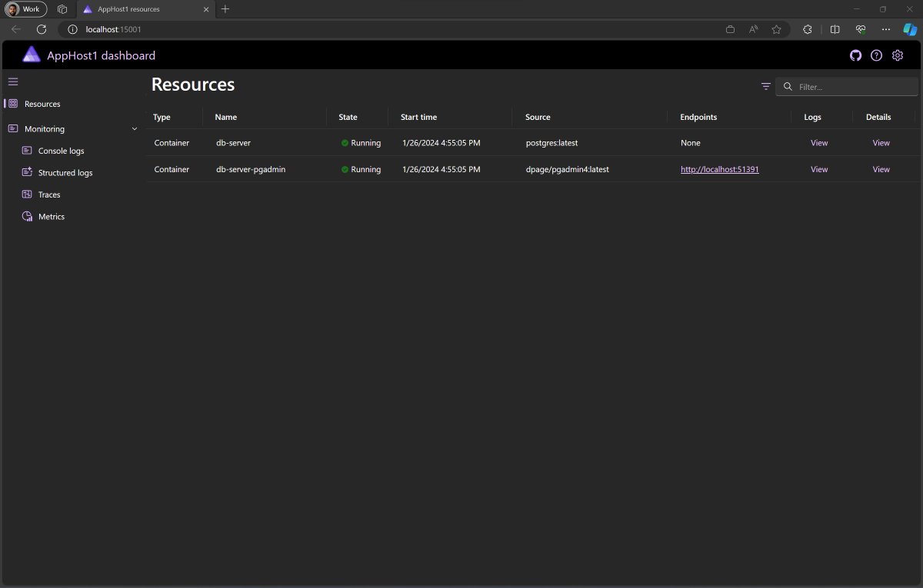Viewport: 923px width, 588px height.
Task: Open the dashboard help icon
Action: tap(876, 55)
